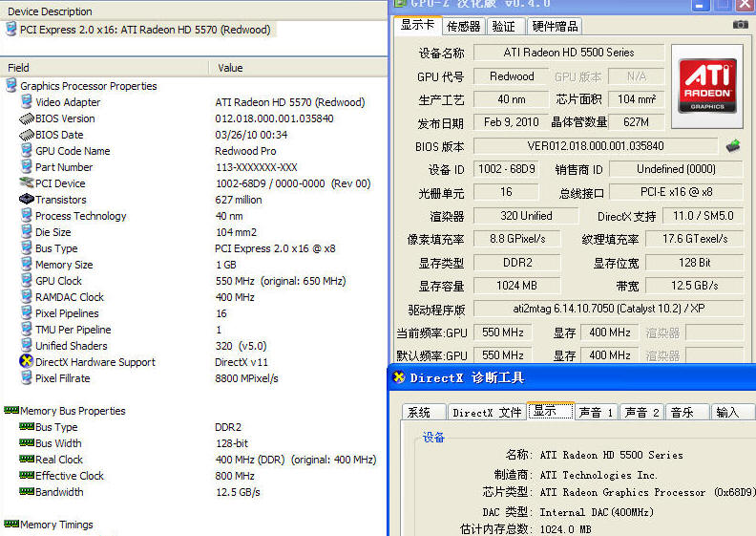
Task: Minimize the GPU-Z window
Action: (x=700, y=6)
